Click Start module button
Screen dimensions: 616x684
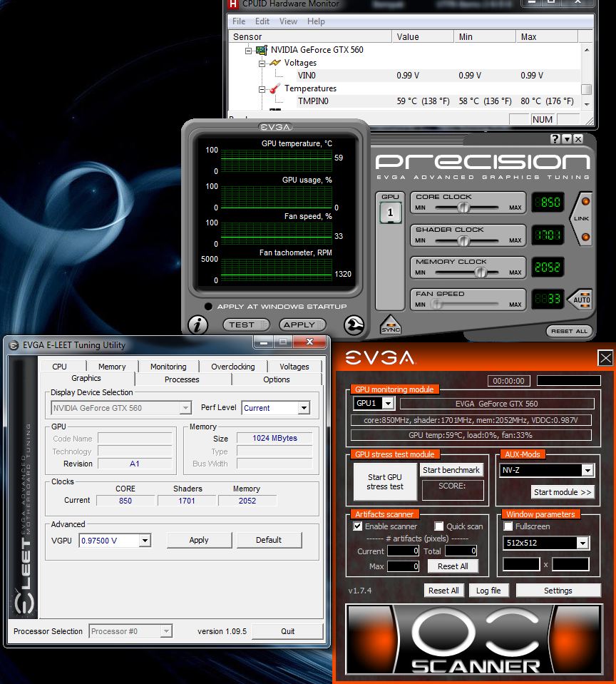click(x=563, y=492)
